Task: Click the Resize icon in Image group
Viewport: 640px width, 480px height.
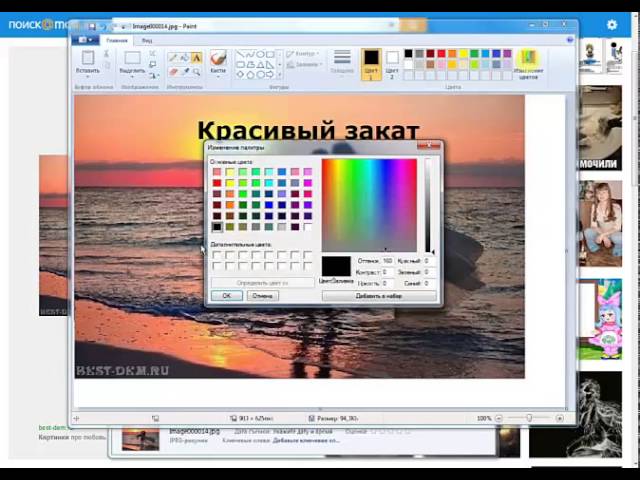Action: point(153,64)
